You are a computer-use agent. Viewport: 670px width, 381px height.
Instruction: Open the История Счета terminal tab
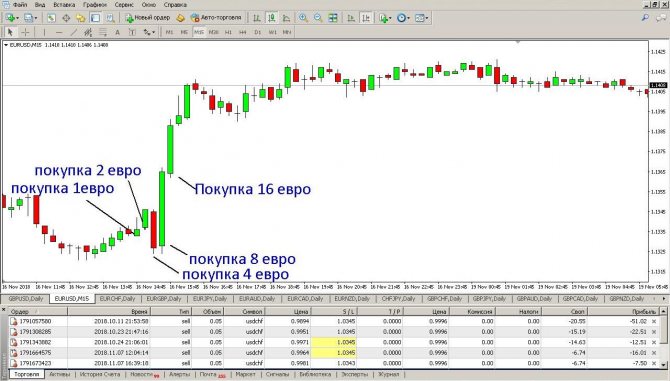[100, 374]
